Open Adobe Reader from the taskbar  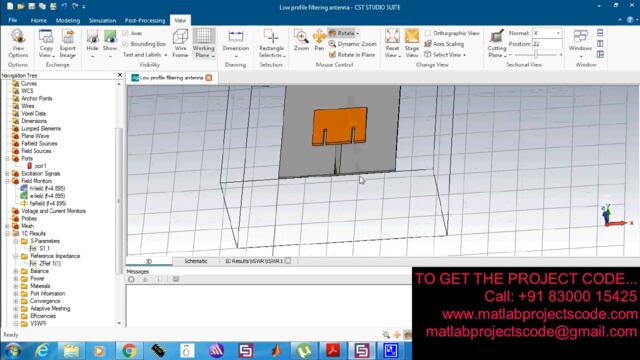click(x=333, y=351)
